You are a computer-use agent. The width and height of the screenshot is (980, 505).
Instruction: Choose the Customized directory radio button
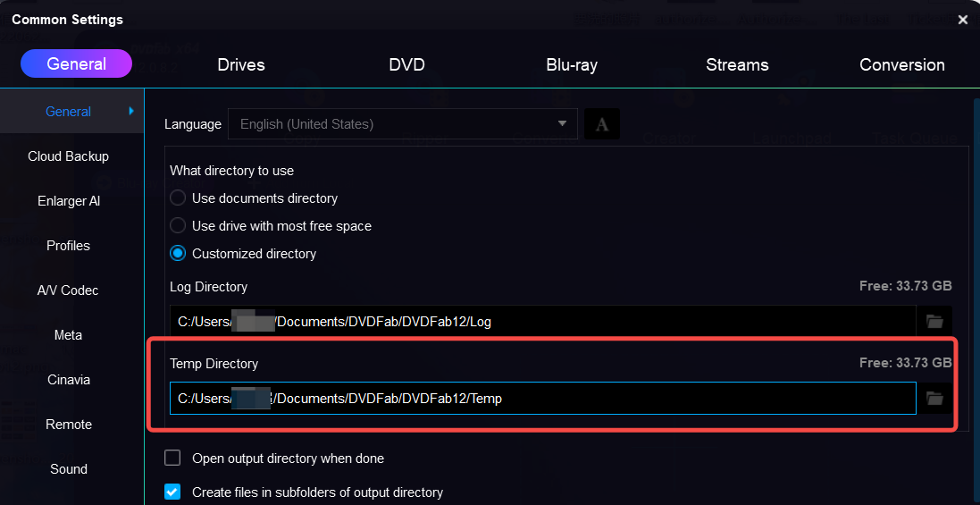pos(178,254)
